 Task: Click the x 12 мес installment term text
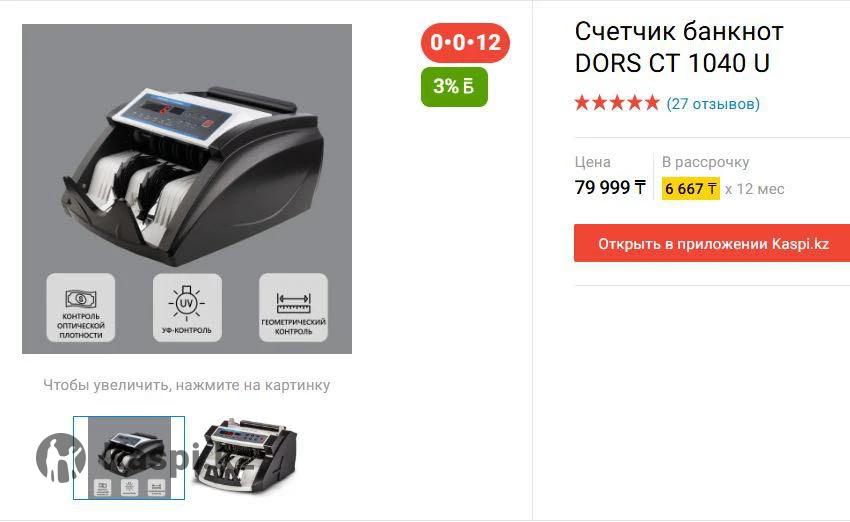(x=755, y=189)
